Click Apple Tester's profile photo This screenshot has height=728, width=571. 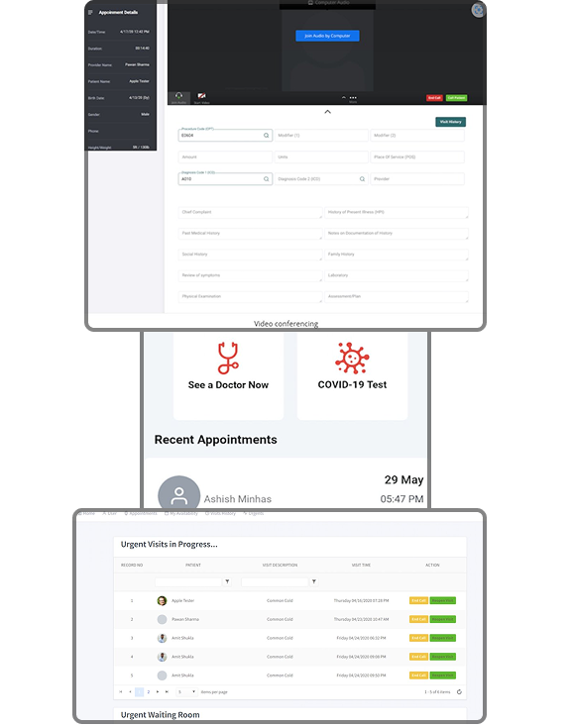[162, 601]
